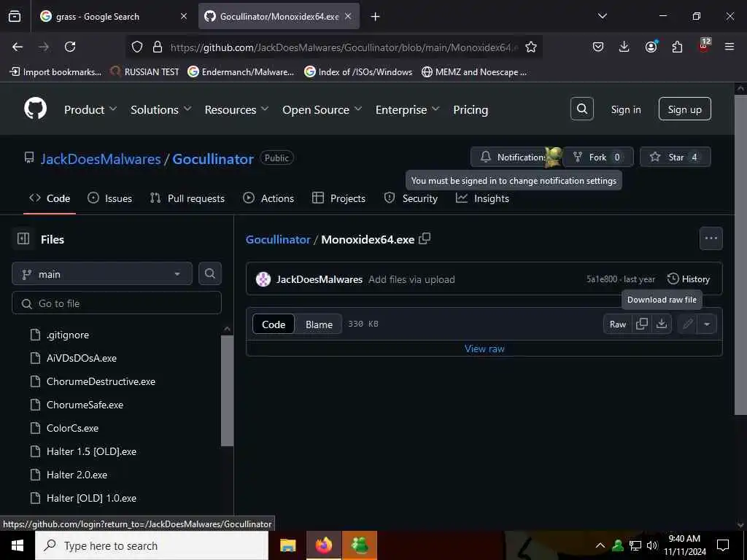The image size is (747, 560).
Task: Click the Sign up button
Action: pos(684,109)
